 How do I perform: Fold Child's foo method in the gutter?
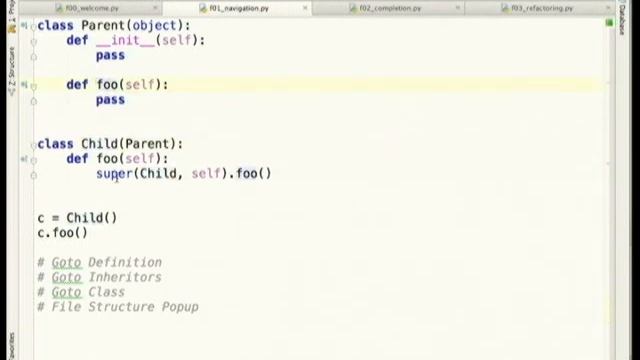point(34,160)
